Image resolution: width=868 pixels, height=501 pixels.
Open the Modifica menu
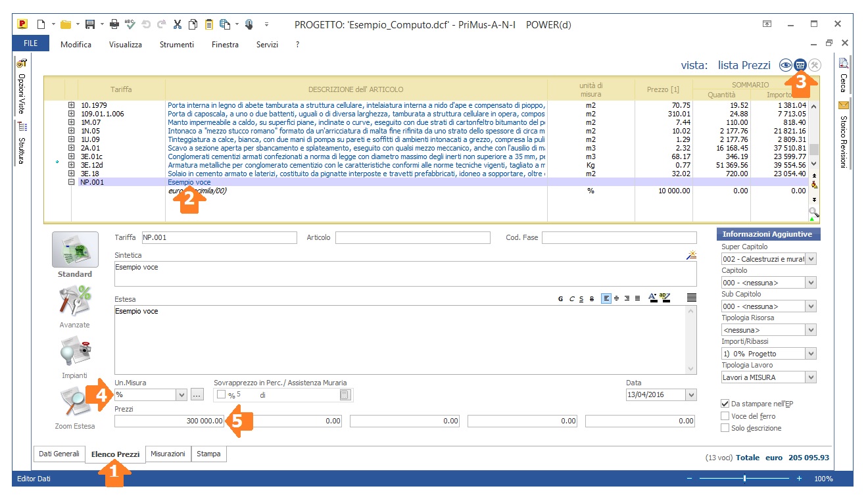click(76, 45)
